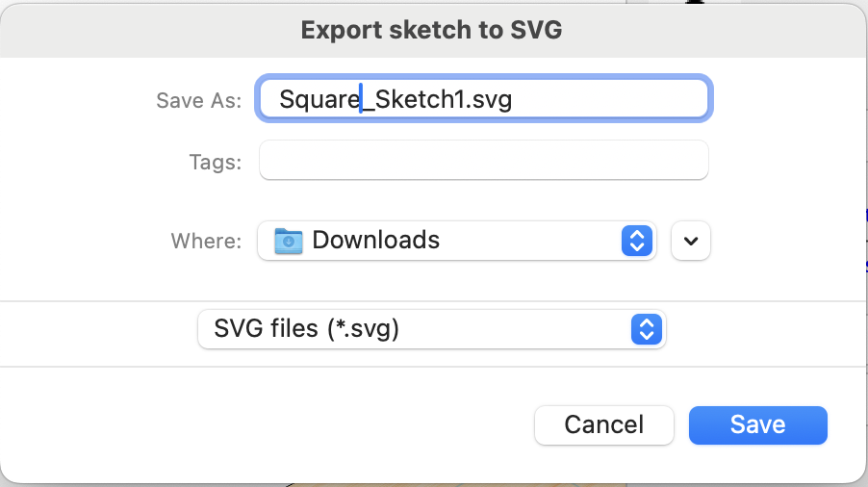This screenshot has height=487, width=868.
Task: Click the Save button
Action: [x=758, y=425]
